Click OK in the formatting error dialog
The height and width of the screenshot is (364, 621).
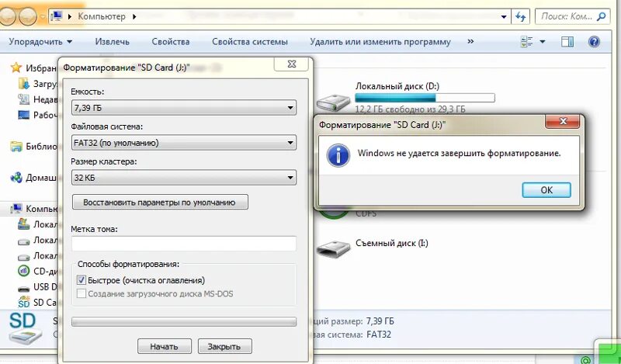point(546,189)
